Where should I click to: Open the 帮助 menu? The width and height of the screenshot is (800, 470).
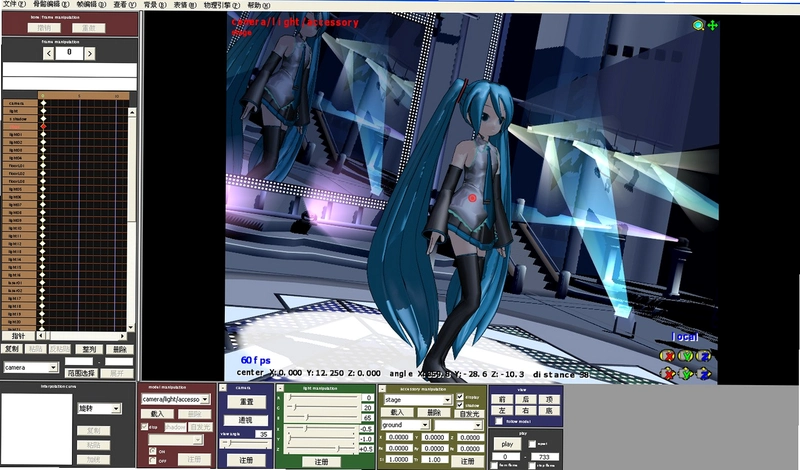258,5
